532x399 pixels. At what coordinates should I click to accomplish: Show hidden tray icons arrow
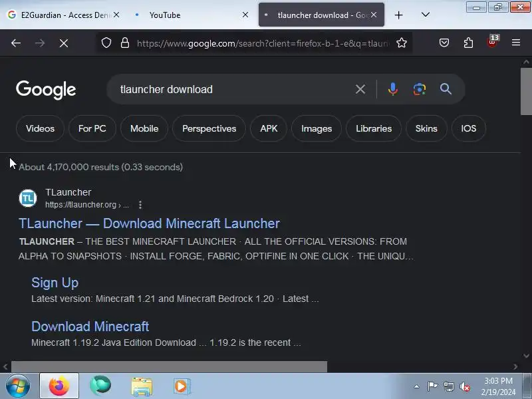tap(417, 386)
